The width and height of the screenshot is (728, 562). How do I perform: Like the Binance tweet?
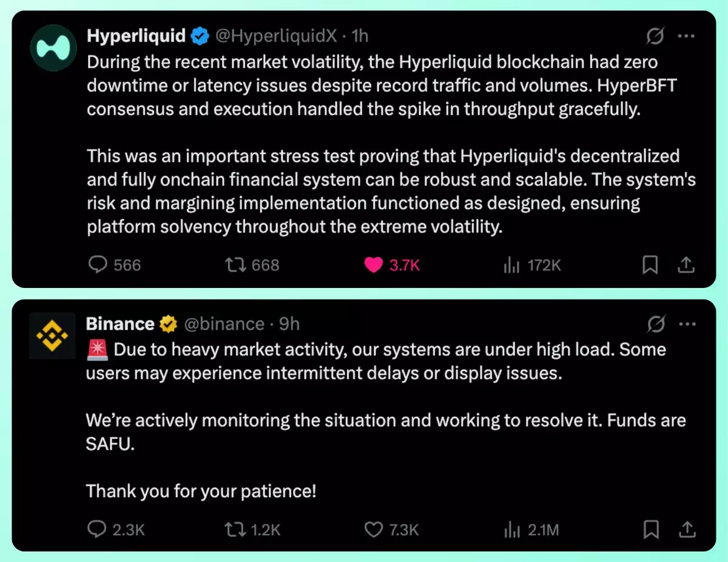(x=374, y=530)
